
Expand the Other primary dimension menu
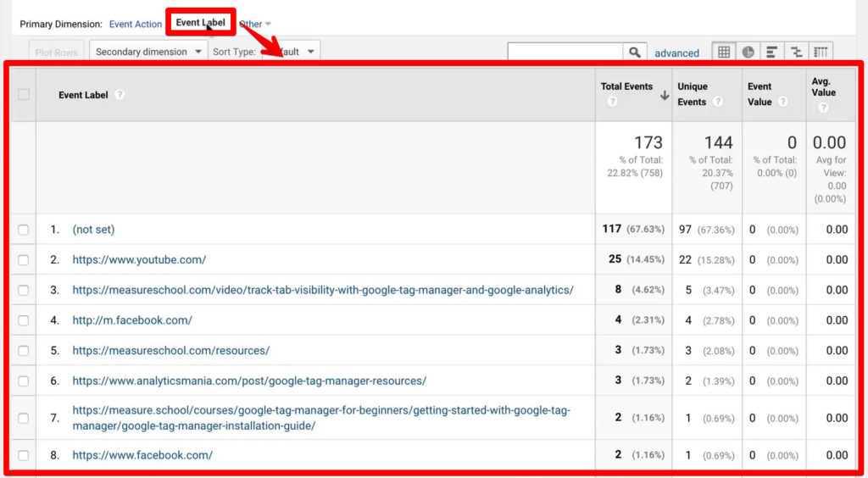click(x=255, y=25)
